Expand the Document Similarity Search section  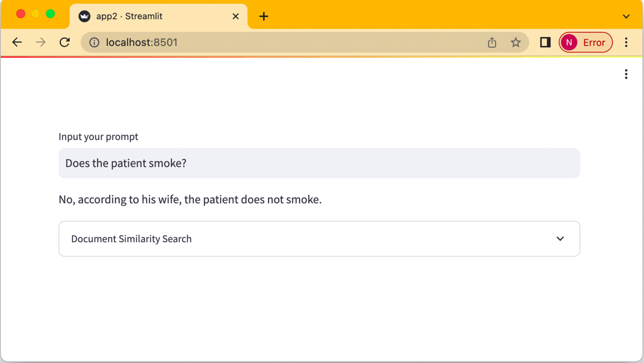(131, 239)
